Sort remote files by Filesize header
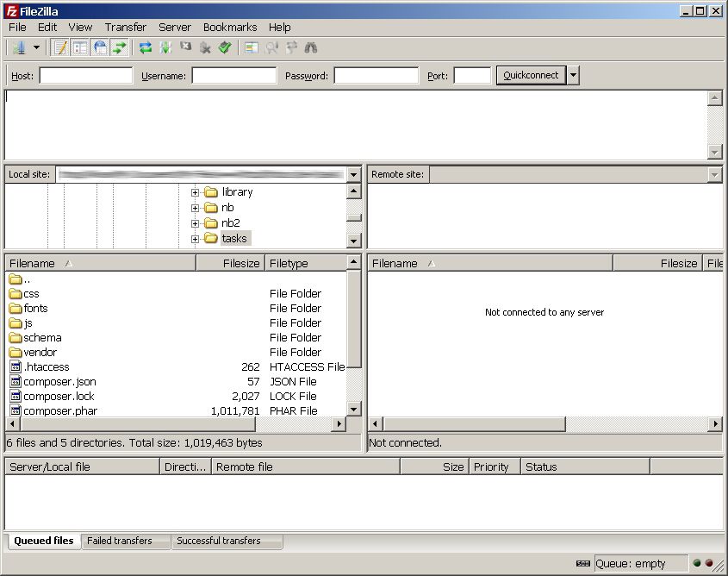 click(x=658, y=263)
